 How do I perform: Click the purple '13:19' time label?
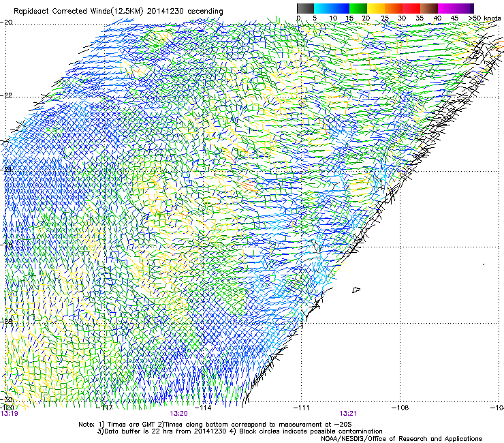pyautogui.click(x=10, y=414)
